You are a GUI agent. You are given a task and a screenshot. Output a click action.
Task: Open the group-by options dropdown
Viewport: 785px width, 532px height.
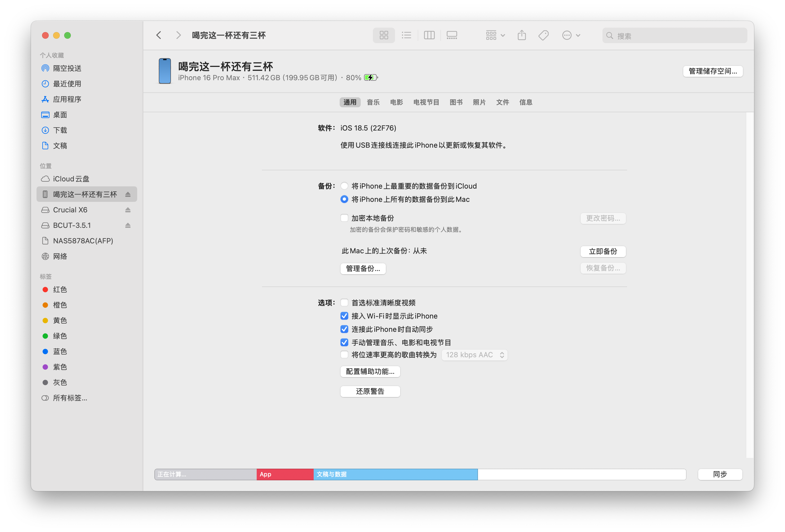(x=495, y=35)
